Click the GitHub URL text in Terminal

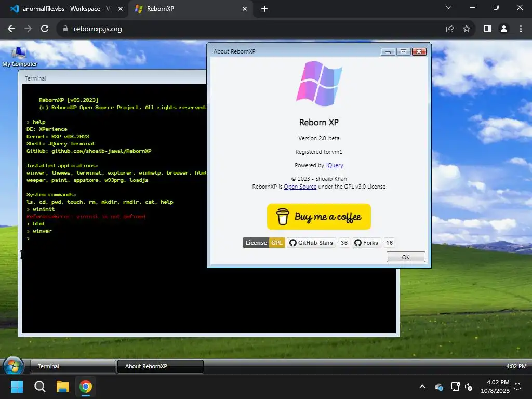coord(101,151)
